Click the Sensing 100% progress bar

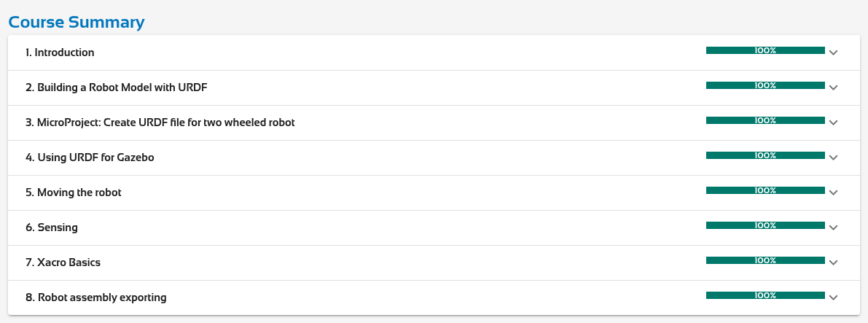[765, 225]
